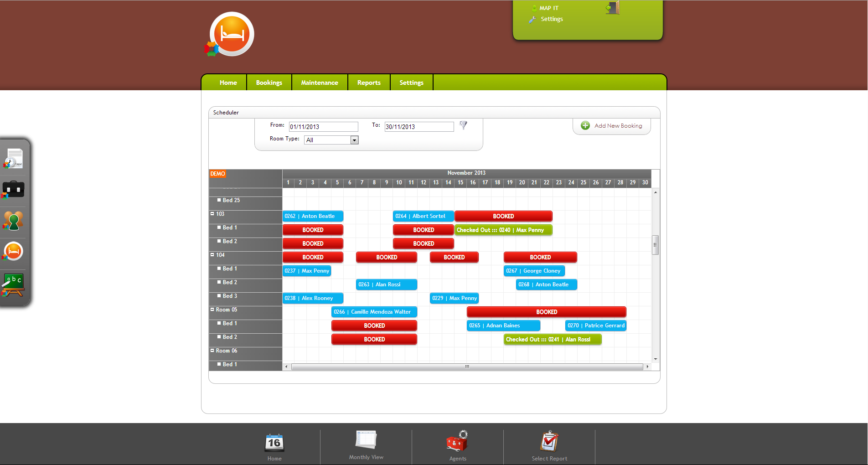The image size is (868, 465).
Task: Open booking 0237 Max Penny
Action: pos(307,271)
